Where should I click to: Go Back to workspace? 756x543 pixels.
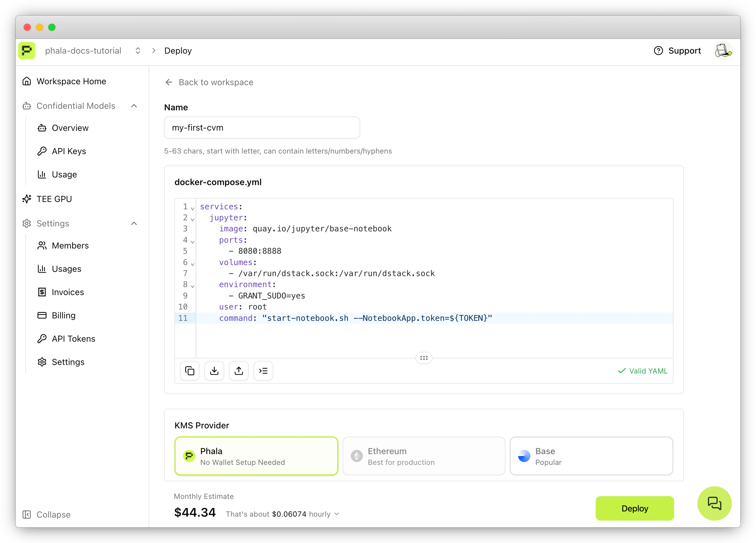click(209, 82)
